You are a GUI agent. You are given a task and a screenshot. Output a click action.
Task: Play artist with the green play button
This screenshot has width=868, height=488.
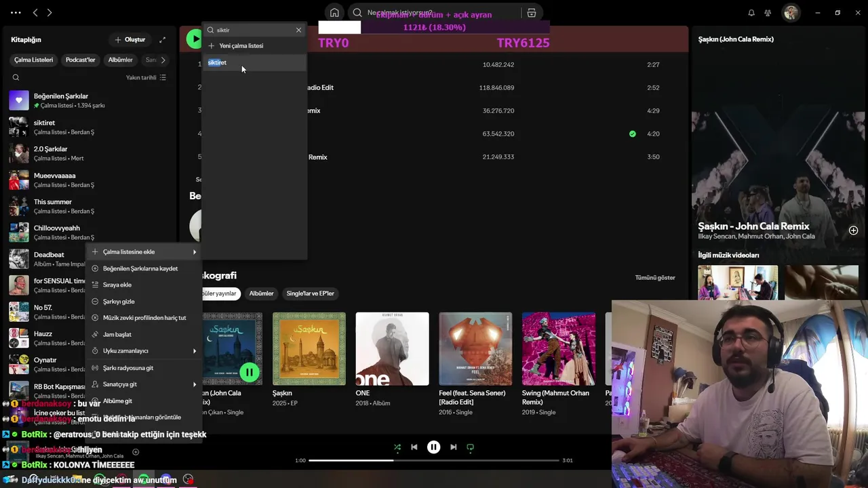point(194,39)
